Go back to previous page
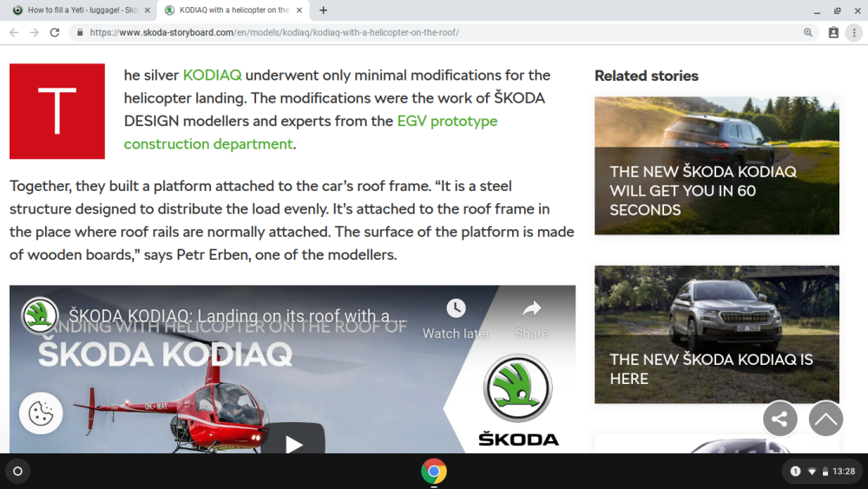Image resolution: width=868 pixels, height=489 pixels. [15, 33]
